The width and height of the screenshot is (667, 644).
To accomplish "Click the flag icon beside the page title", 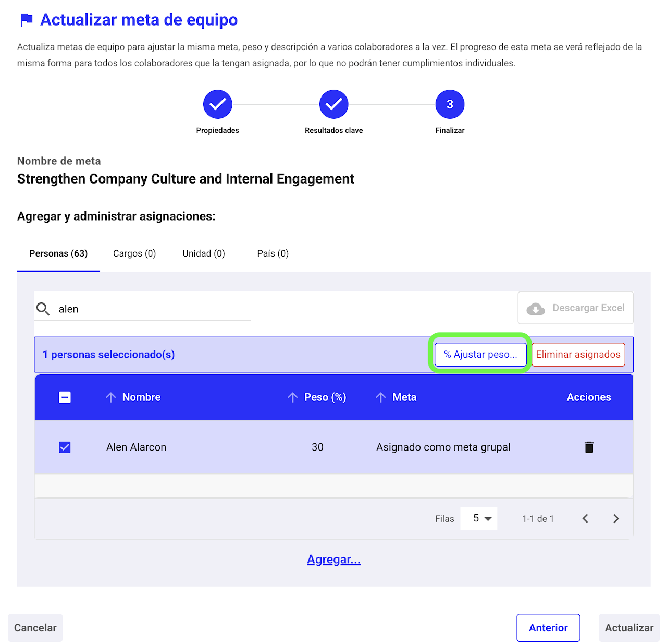I will click(x=27, y=20).
